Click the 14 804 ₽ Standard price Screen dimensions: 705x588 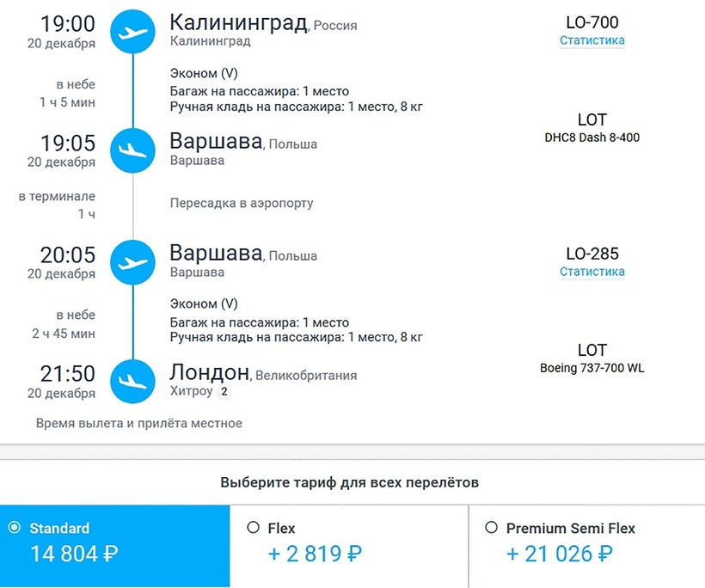tap(73, 554)
